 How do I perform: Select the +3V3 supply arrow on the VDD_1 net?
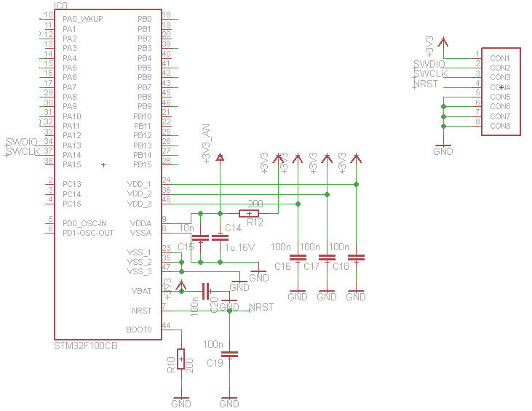pos(356,159)
